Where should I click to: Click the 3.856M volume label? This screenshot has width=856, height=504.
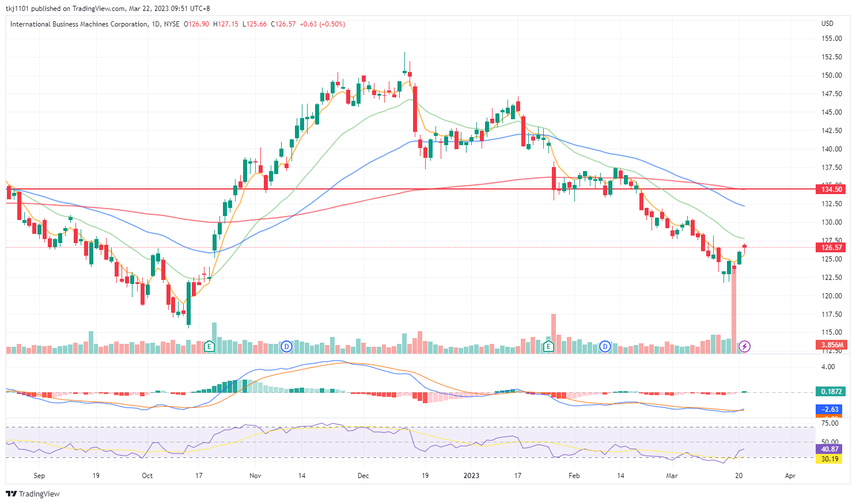(831, 345)
